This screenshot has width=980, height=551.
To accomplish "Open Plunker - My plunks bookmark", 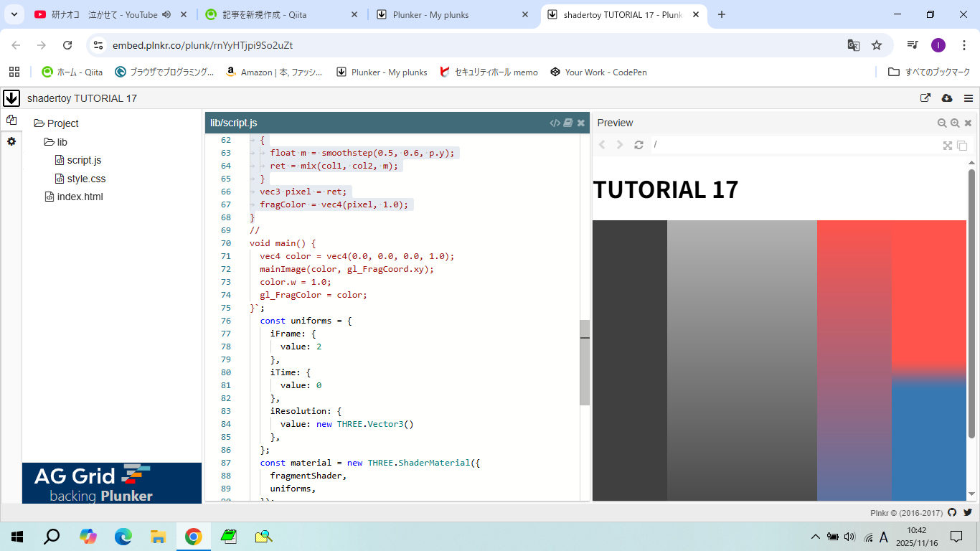I will (x=382, y=72).
